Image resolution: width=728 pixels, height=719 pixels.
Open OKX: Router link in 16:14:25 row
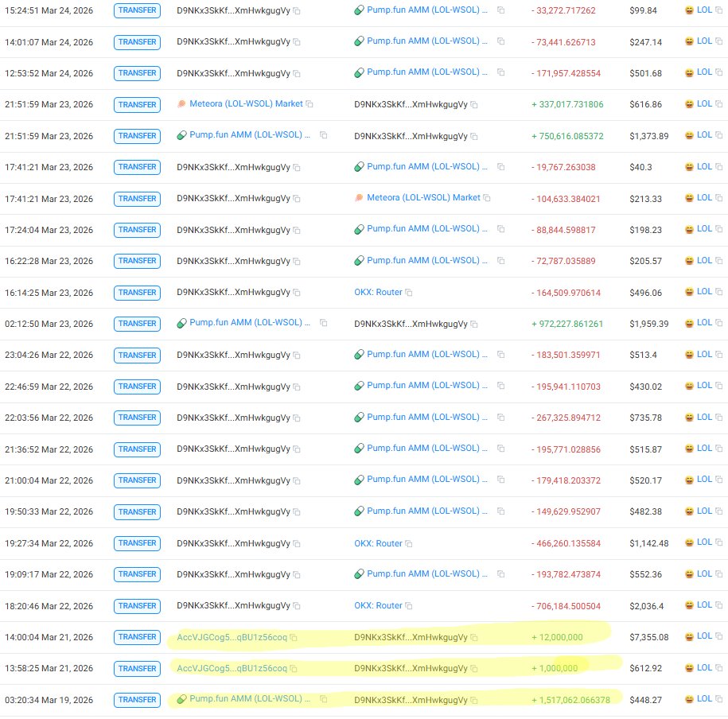(378, 293)
